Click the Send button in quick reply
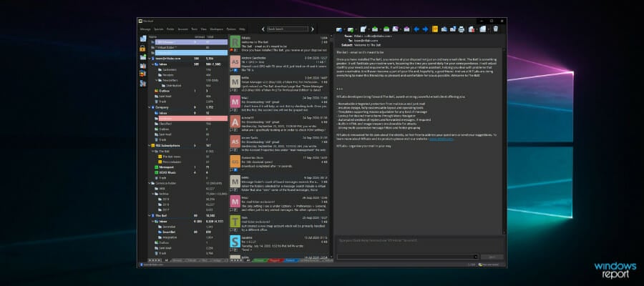Viewport: 644px width, 286px height. [x=491, y=257]
